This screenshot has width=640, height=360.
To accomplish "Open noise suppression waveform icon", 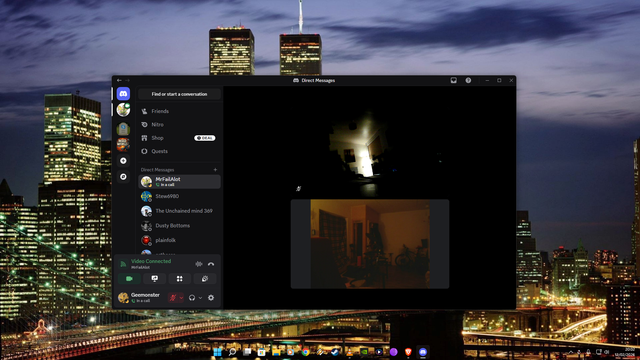I will click(x=199, y=264).
